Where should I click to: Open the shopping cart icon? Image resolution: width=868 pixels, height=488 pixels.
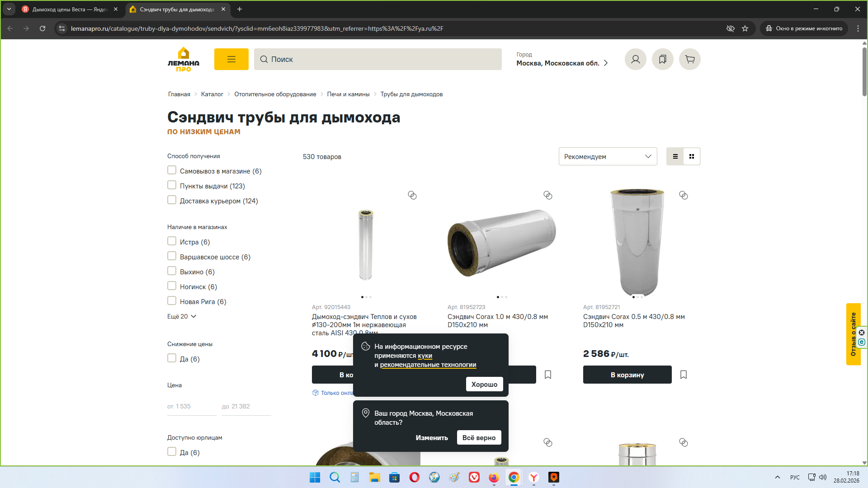[x=689, y=59]
